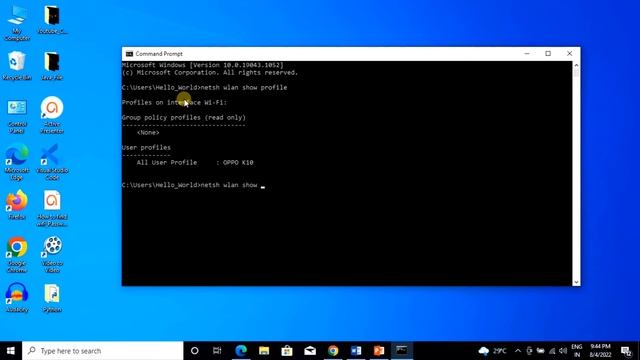Open Microsoft Store from the taskbar
The height and width of the screenshot is (360, 640).
pos(287,351)
